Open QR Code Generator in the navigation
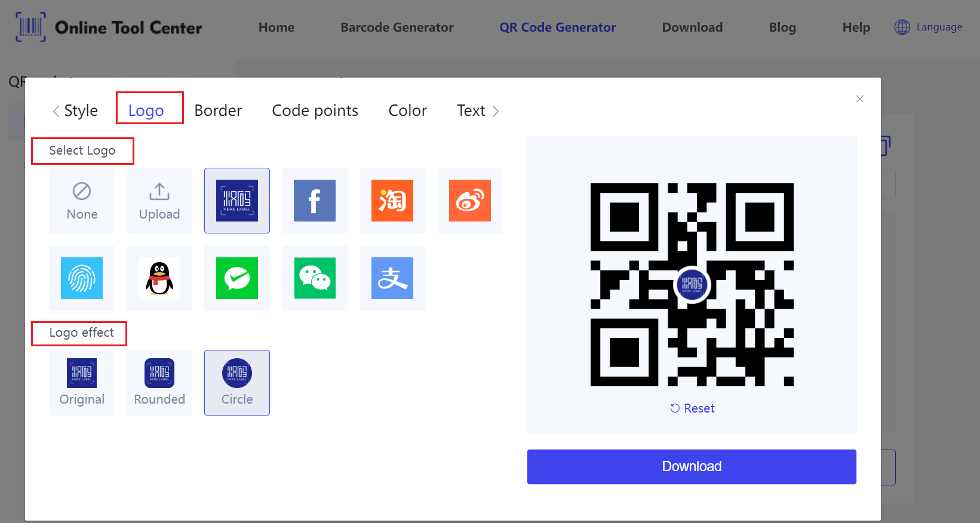 coord(558,27)
